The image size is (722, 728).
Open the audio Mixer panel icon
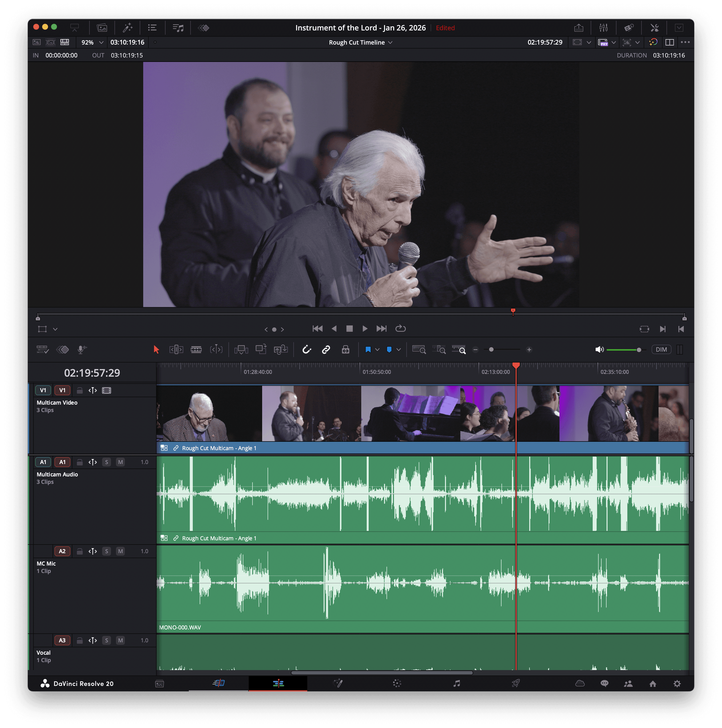coord(603,27)
